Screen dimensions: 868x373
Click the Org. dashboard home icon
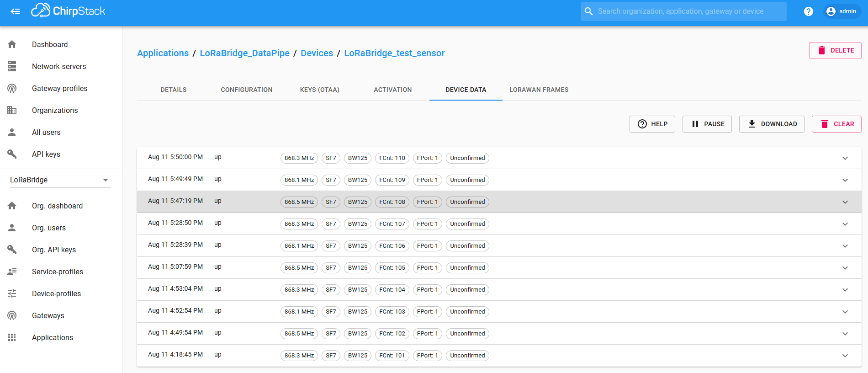[x=12, y=206]
